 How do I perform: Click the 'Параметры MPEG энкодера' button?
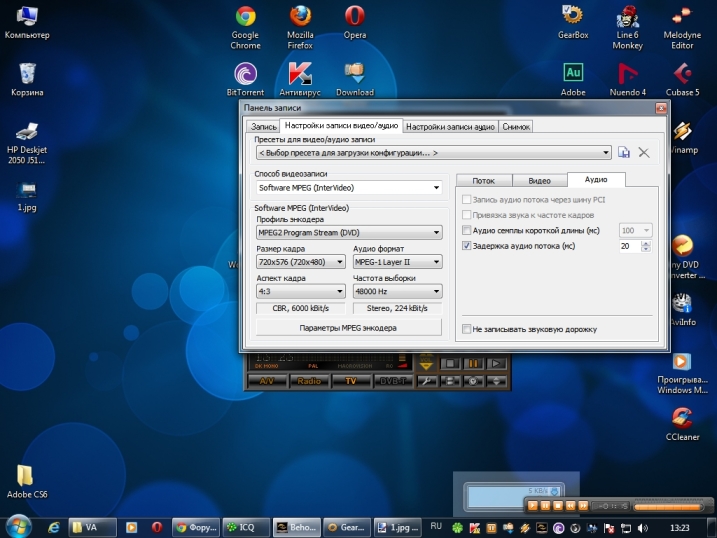pyautogui.click(x=348, y=327)
